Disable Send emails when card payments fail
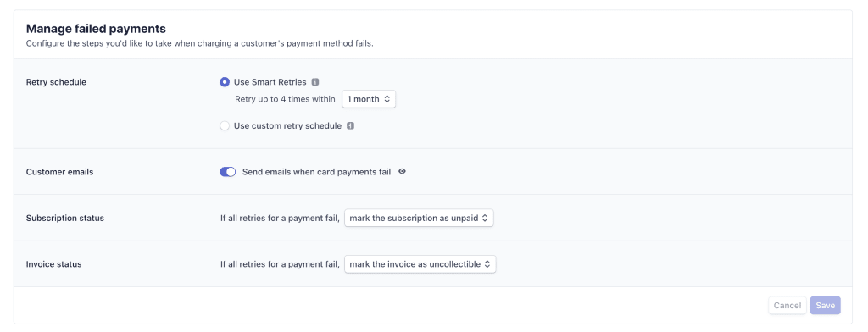The height and width of the screenshot is (332, 868). (228, 172)
